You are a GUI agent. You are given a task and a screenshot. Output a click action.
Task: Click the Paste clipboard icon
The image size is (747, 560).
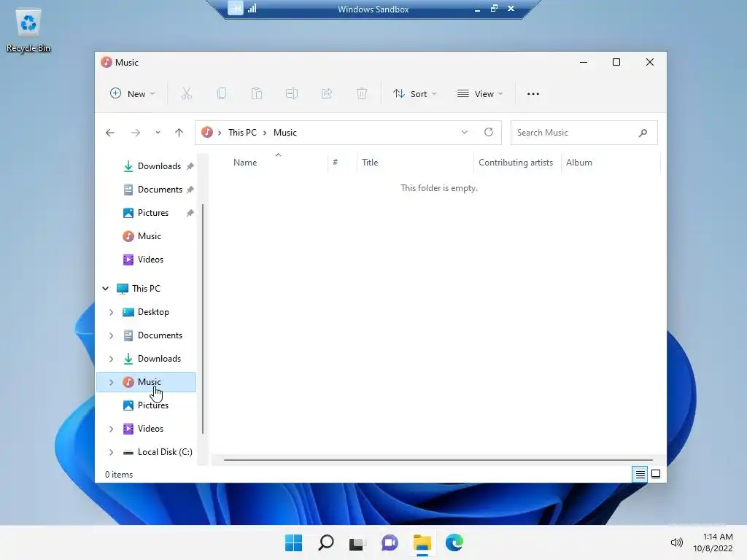(x=257, y=94)
